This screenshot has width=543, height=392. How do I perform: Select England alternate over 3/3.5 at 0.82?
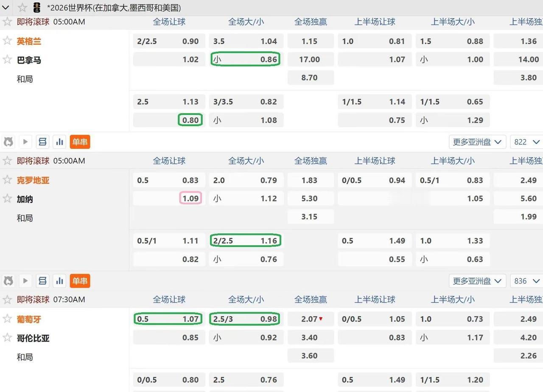(246, 102)
